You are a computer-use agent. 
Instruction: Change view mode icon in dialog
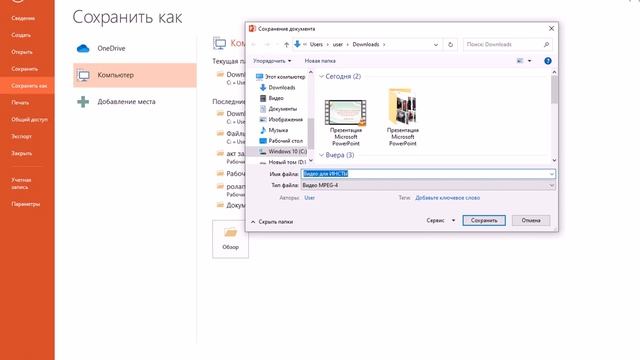pyautogui.click(x=520, y=61)
